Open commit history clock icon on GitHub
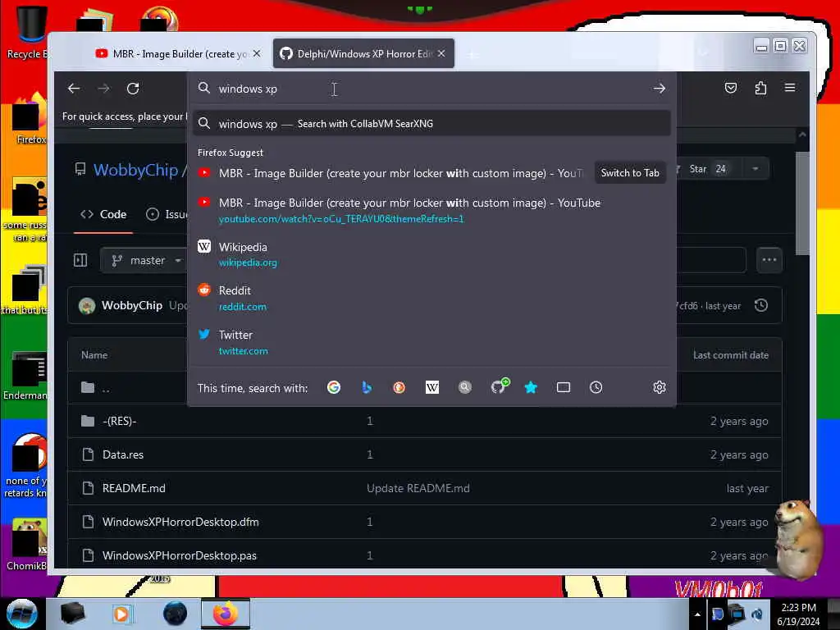Screen dimensions: 840x630 click(x=761, y=305)
